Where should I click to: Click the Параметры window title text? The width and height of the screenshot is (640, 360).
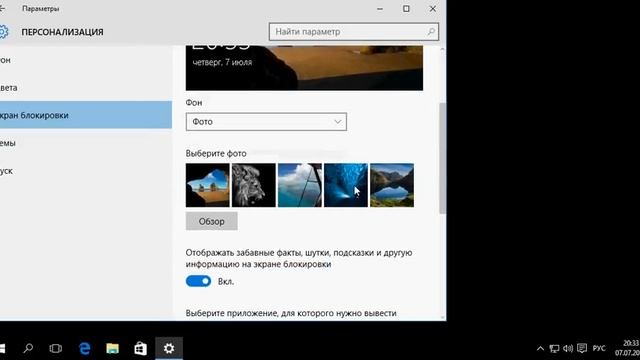pyautogui.click(x=40, y=9)
